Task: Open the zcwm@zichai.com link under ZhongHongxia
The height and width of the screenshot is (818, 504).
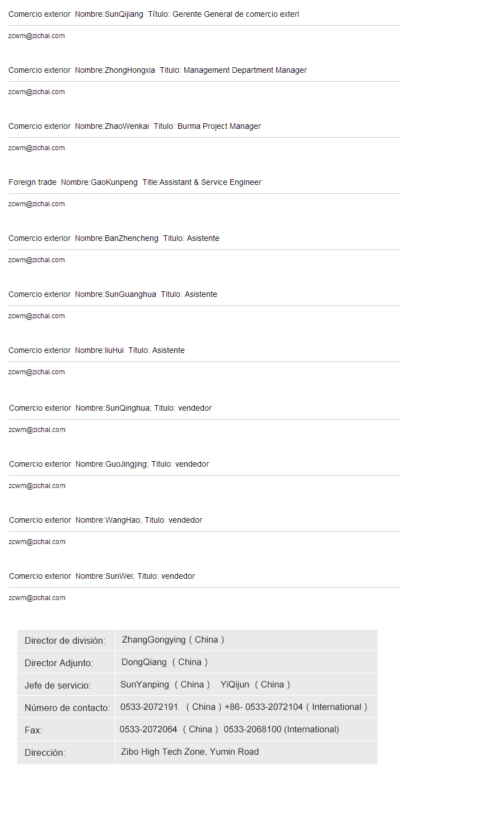Action: coord(36,92)
